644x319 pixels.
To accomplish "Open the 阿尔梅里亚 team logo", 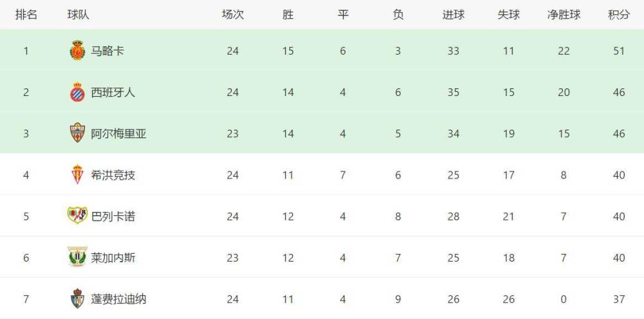I will pyautogui.click(x=77, y=133).
